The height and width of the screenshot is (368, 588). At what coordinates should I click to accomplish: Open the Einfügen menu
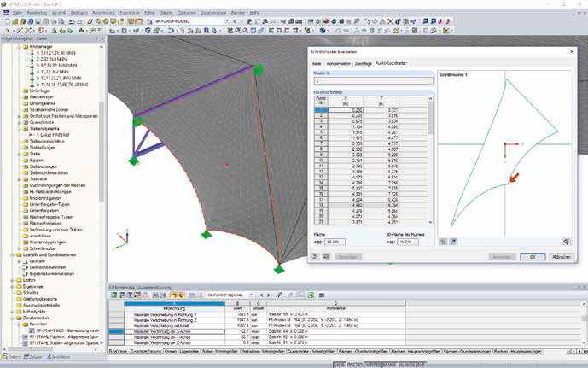(79, 13)
